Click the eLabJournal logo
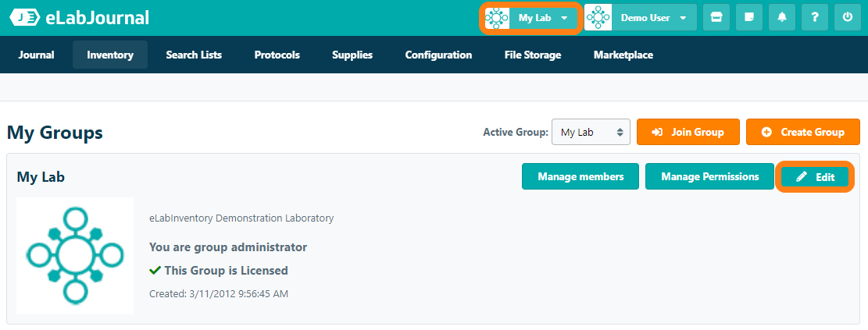868x330 pixels. 79,18
